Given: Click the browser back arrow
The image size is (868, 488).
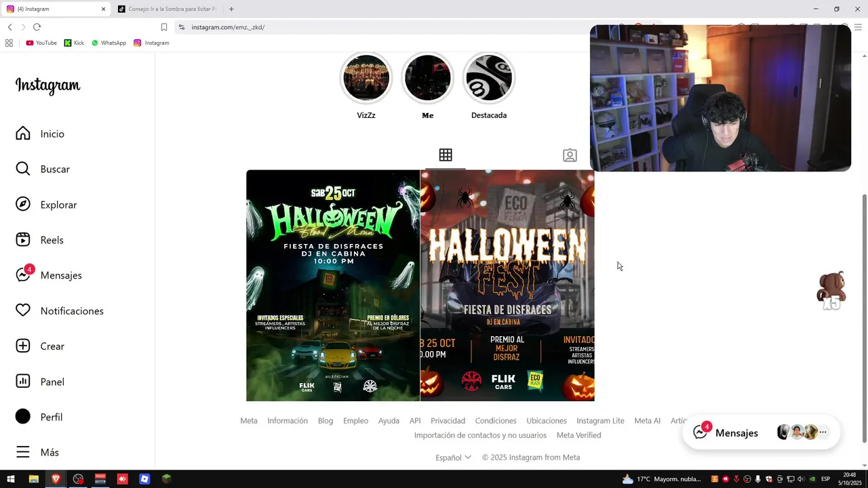Looking at the screenshot, I should coord(9,27).
